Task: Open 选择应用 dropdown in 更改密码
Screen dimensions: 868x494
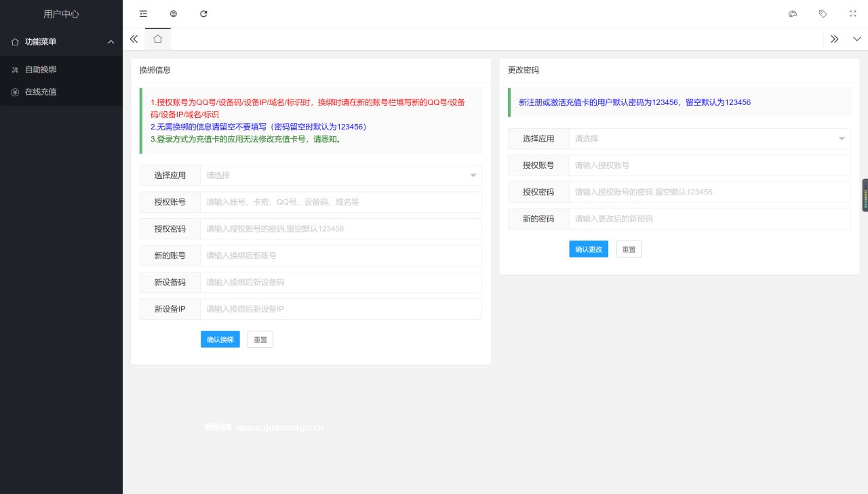Action: (x=709, y=138)
